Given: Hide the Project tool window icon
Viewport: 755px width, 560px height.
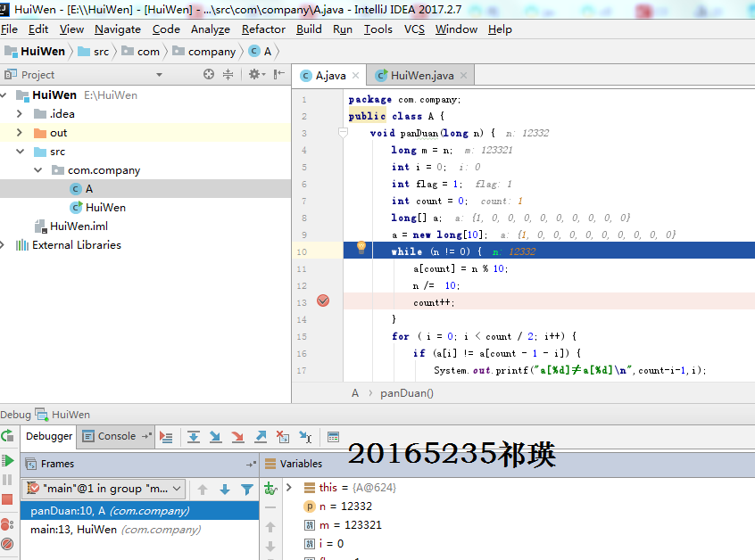Looking at the screenshot, I should coord(278,74).
